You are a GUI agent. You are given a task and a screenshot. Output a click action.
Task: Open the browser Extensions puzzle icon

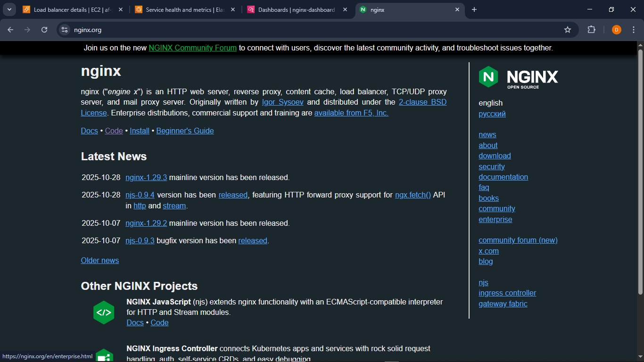(591, 29)
